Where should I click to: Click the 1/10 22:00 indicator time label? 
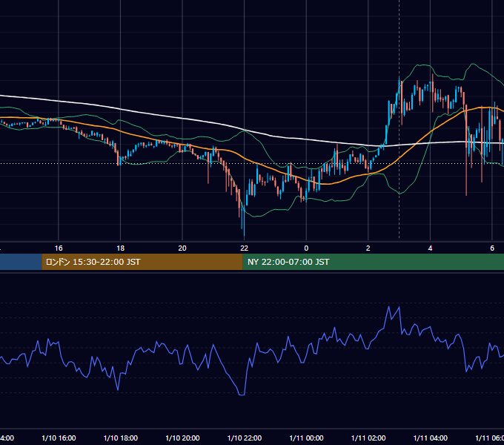[245, 438]
